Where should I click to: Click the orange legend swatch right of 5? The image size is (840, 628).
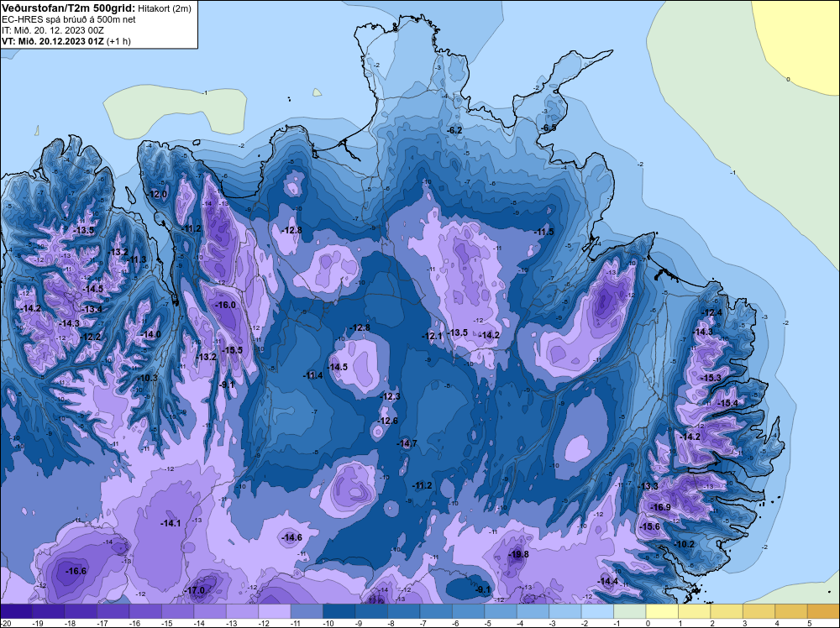pyautogui.click(x=823, y=611)
